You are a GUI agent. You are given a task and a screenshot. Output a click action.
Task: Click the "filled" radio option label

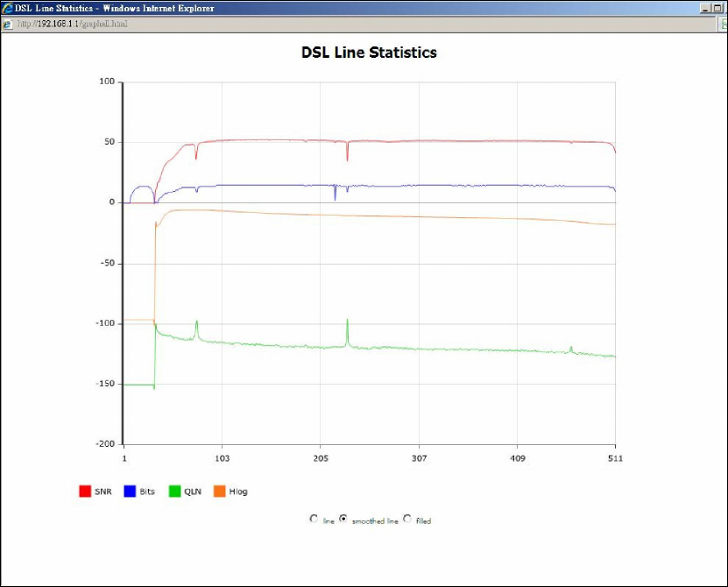tap(423, 521)
